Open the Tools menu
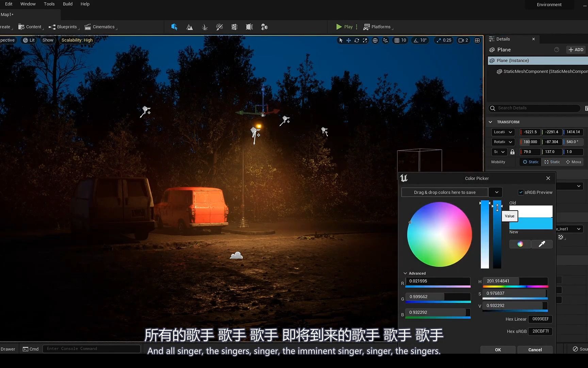Image resolution: width=588 pixels, height=368 pixels. pyautogui.click(x=49, y=4)
